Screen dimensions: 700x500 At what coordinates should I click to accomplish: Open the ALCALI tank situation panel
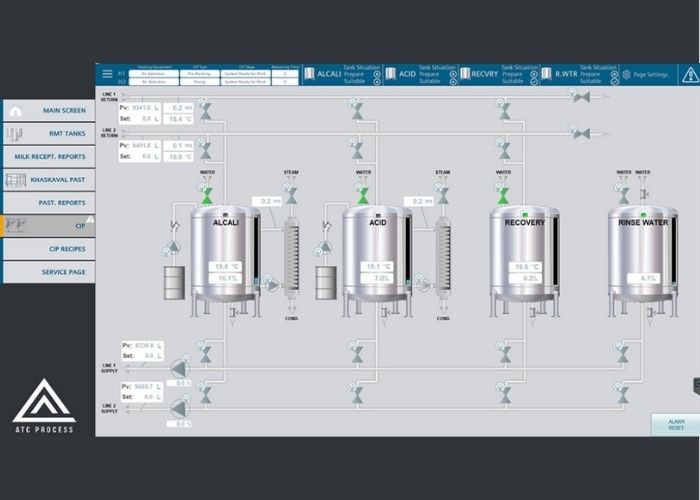(x=340, y=74)
